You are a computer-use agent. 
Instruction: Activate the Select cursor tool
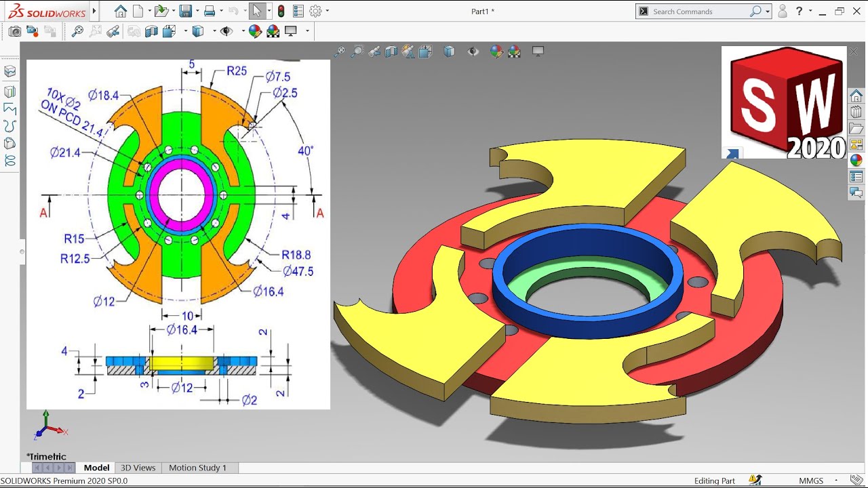pos(257,11)
